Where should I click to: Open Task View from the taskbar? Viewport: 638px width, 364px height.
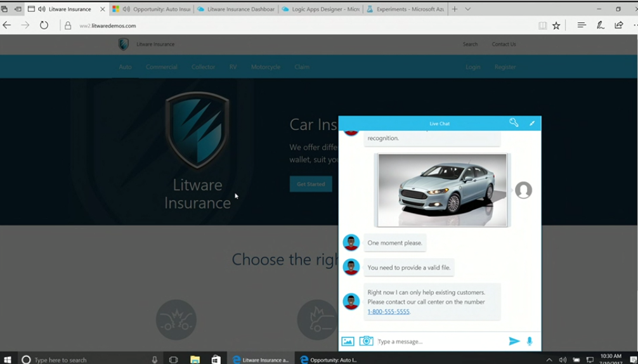[x=173, y=360]
